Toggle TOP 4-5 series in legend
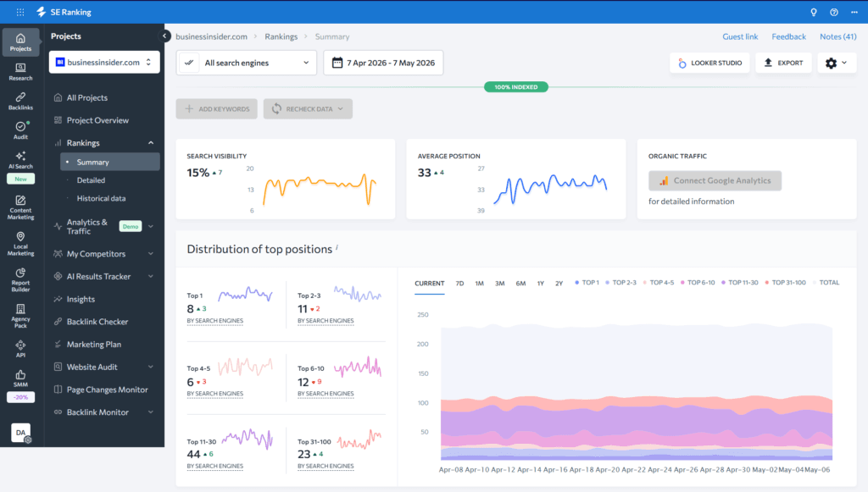 658,283
